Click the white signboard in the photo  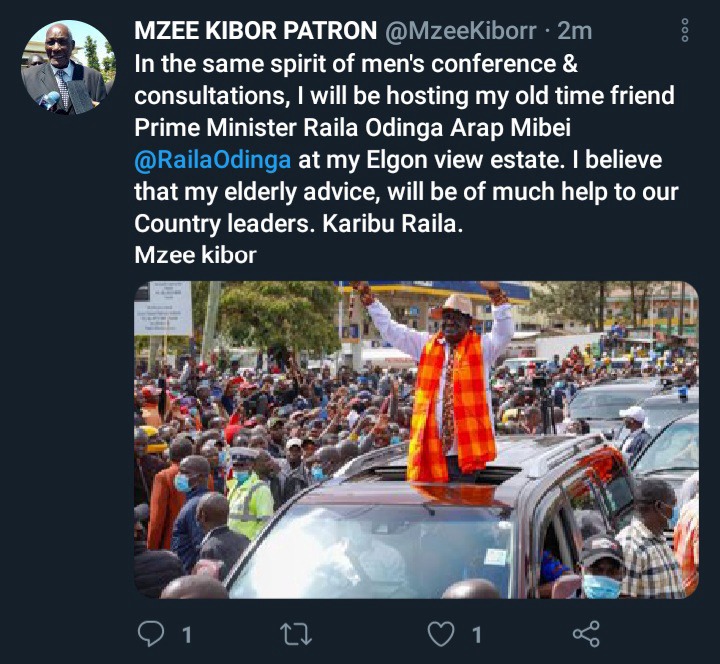click(x=163, y=308)
